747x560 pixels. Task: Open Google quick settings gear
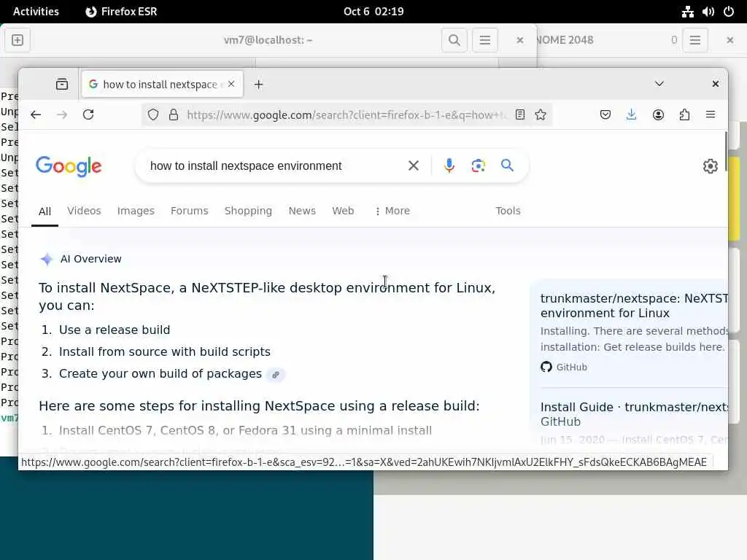click(x=710, y=166)
